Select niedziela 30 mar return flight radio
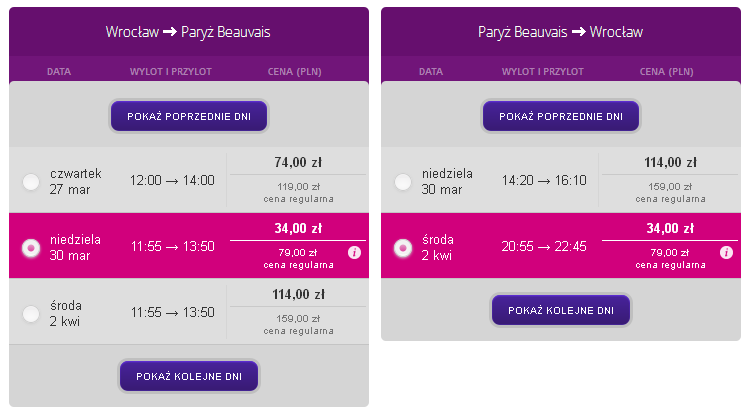Screen dimensions: 747x416 pos(403,182)
